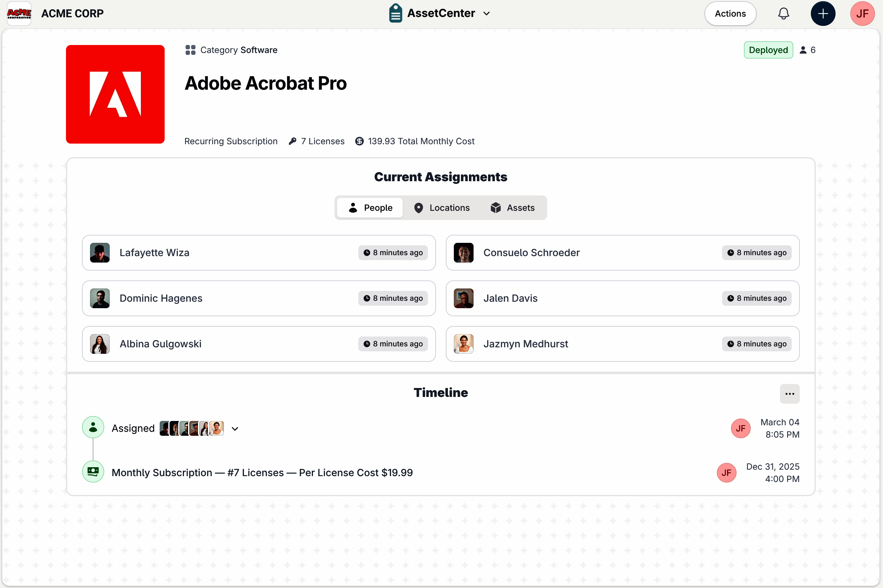
Task: Click Dominic Hagenes's avatar photo
Action: 100,298
